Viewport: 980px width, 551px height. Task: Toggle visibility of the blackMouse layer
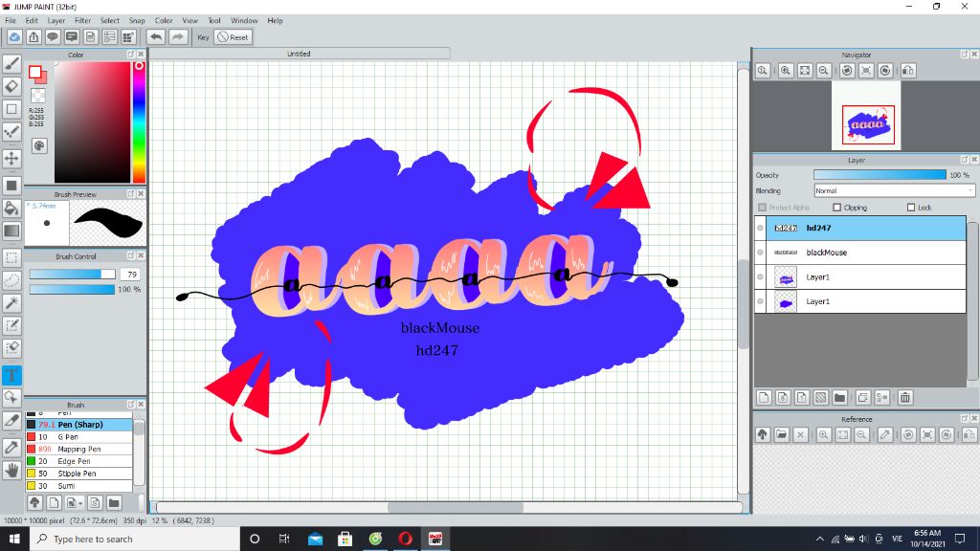click(760, 253)
